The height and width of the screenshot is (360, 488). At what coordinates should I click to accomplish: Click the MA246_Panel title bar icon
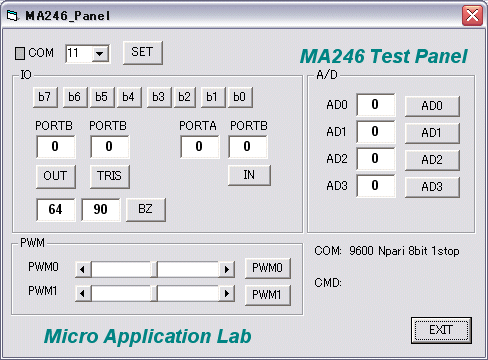[x=13, y=16]
